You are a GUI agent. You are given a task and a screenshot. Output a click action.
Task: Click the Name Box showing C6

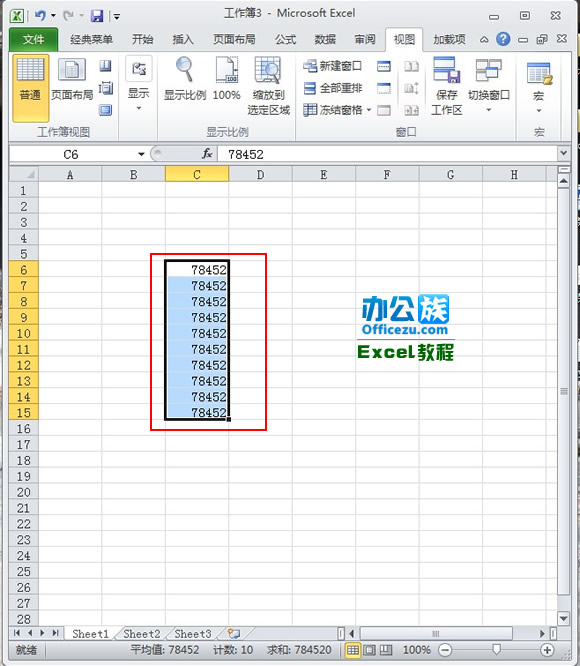72,154
